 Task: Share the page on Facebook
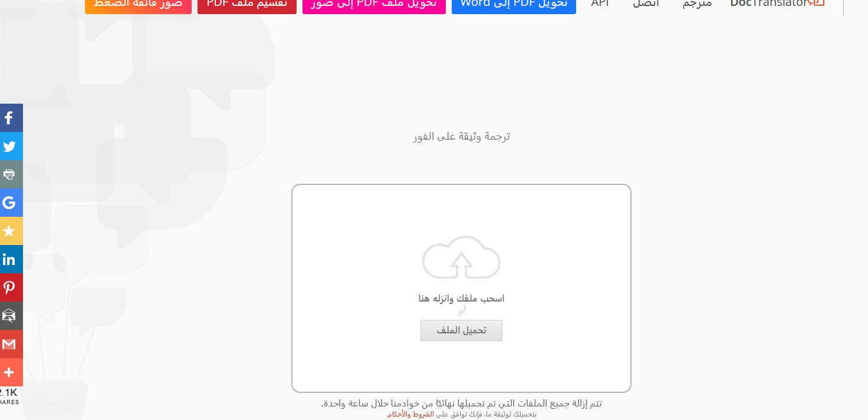tap(11, 118)
